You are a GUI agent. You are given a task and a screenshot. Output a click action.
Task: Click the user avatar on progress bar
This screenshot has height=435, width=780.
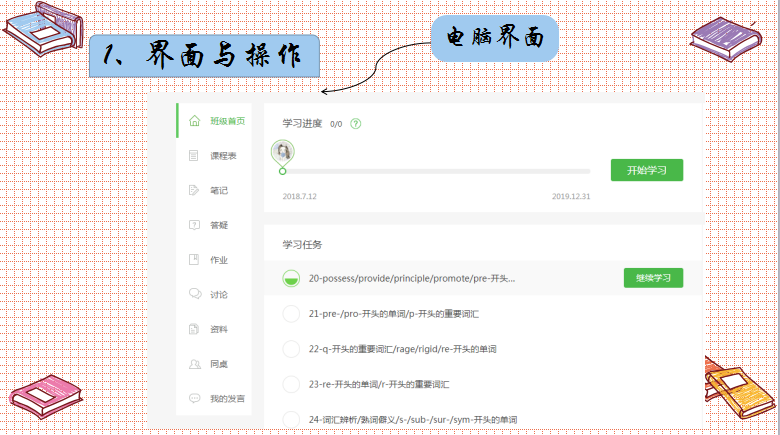coord(283,151)
